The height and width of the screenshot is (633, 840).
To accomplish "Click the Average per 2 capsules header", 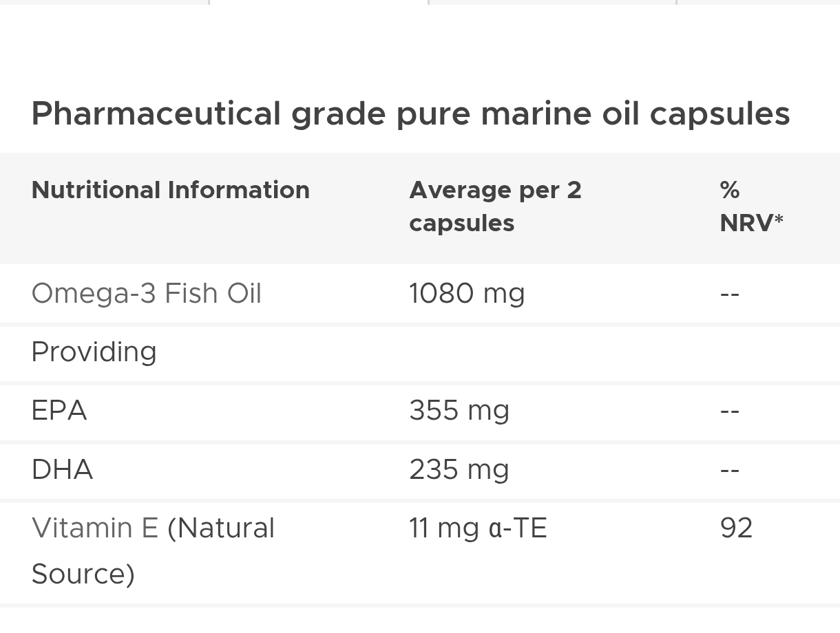I will tap(495, 206).
